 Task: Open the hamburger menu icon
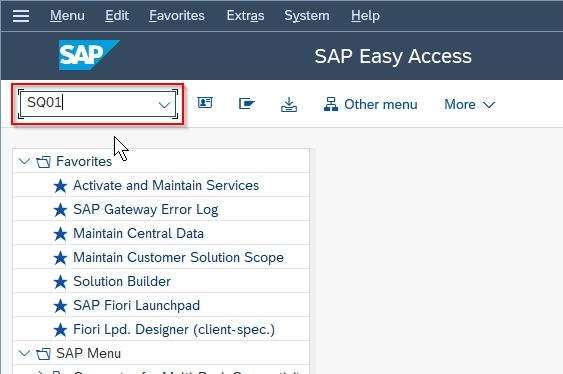tap(21, 16)
